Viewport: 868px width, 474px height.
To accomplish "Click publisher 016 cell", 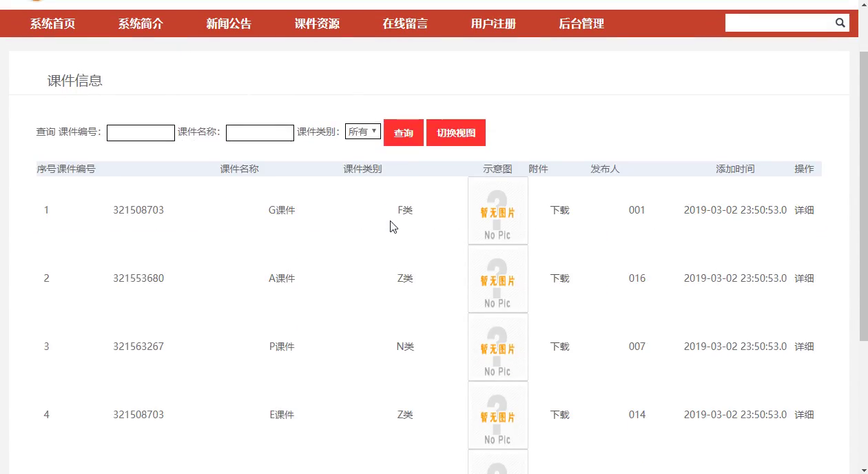I will click(637, 278).
